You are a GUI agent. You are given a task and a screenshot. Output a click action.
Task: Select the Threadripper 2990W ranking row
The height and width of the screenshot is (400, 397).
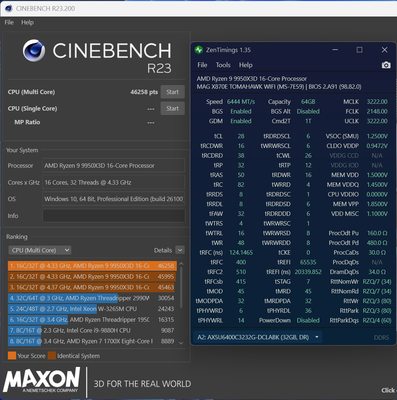point(92,298)
